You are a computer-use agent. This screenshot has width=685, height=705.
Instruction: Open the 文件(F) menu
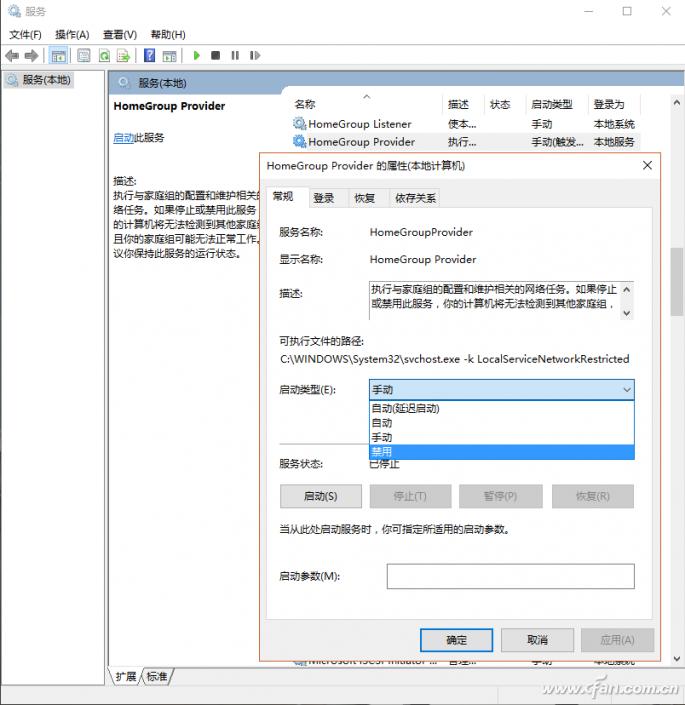pos(25,35)
